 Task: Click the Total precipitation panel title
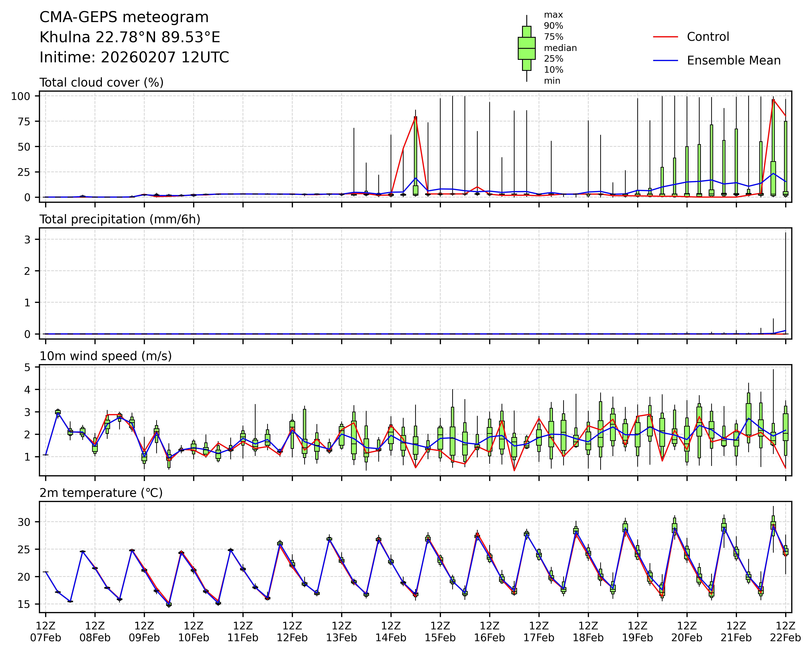pos(120,219)
